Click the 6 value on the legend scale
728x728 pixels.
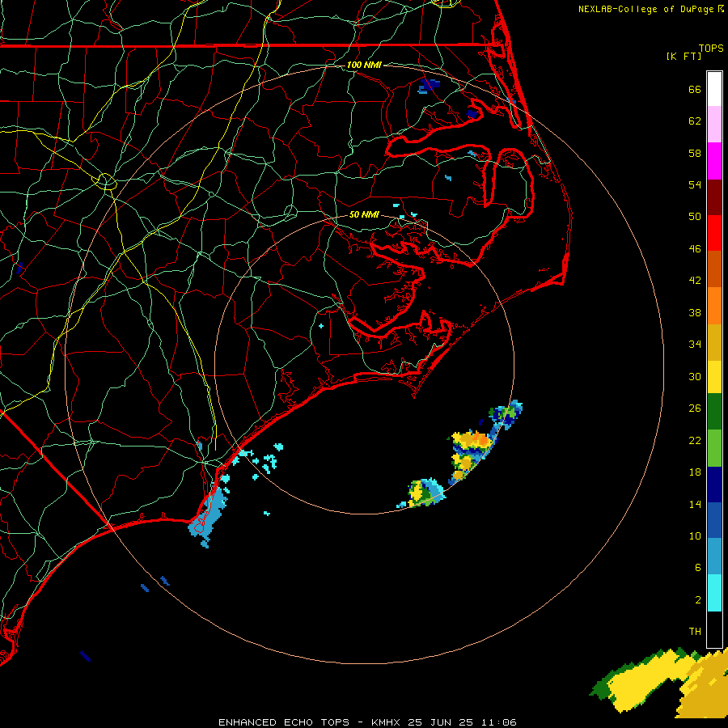(x=698, y=567)
